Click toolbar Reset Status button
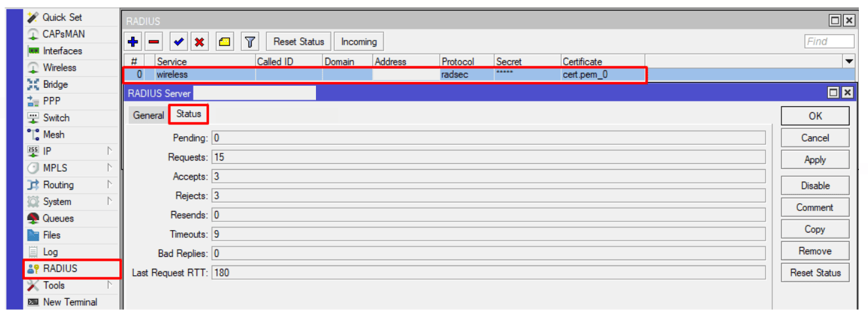 [299, 41]
